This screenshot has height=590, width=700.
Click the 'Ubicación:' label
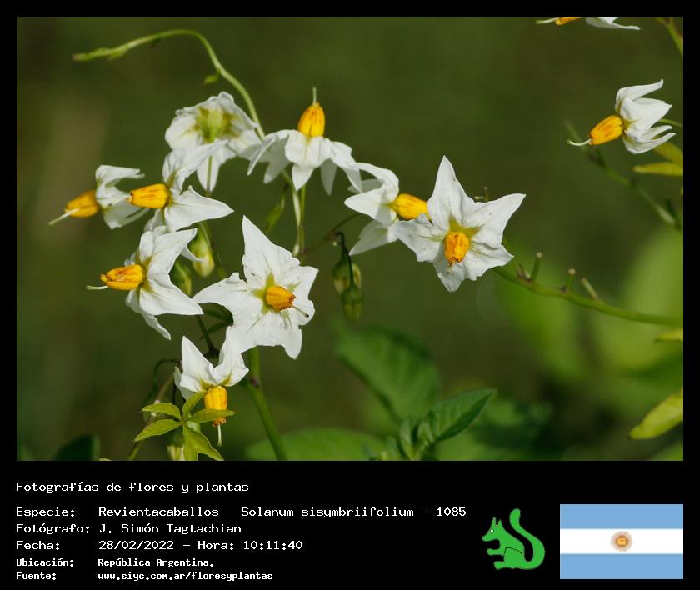pos(46,562)
